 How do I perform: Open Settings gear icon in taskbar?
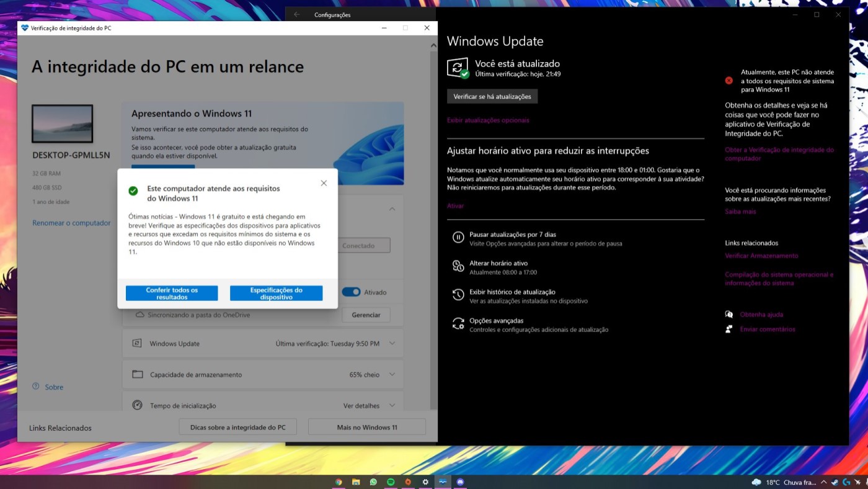tap(425, 482)
